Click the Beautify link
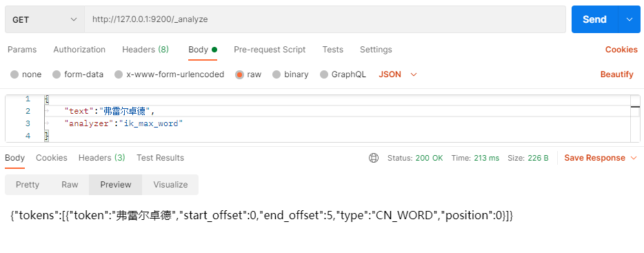The width and height of the screenshot is (644, 253). coord(617,74)
